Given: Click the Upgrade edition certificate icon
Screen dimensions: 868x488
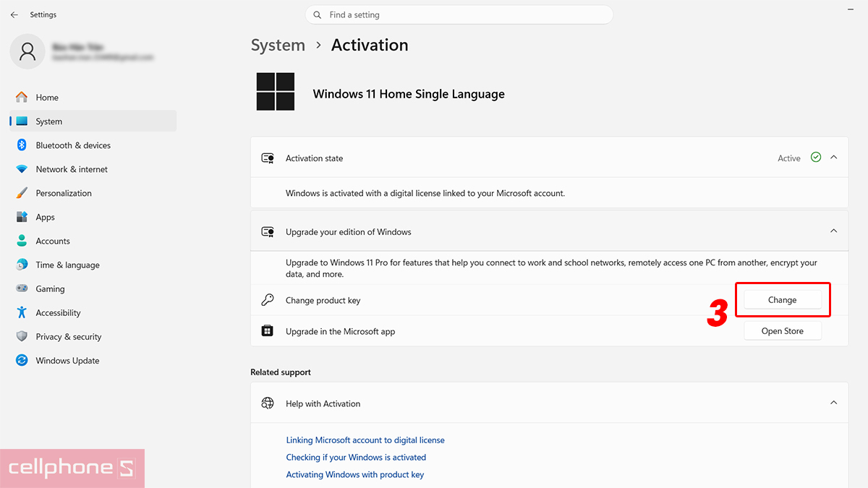Looking at the screenshot, I should point(268,232).
